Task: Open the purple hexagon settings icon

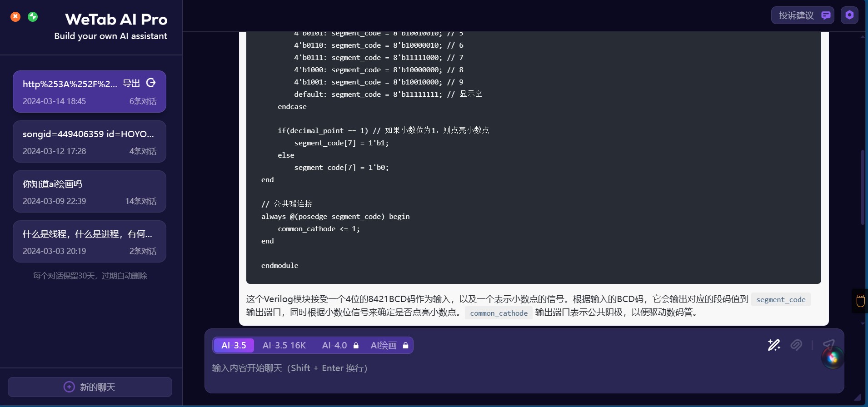Action: (x=849, y=15)
